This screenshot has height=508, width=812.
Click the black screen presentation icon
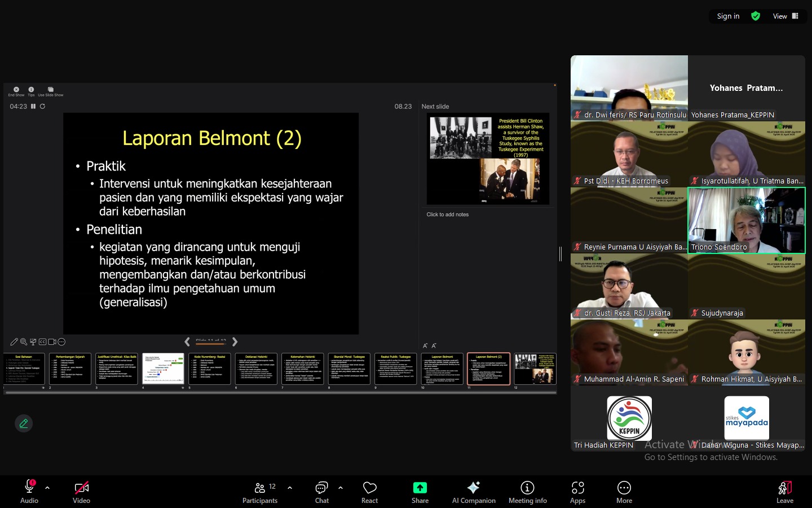[x=33, y=341]
